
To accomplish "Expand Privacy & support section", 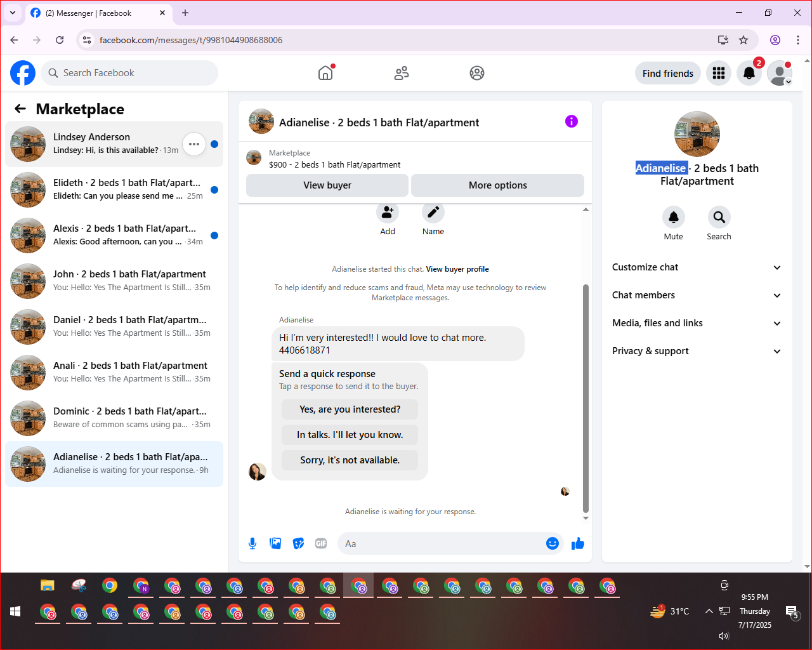I will [697, 351].
